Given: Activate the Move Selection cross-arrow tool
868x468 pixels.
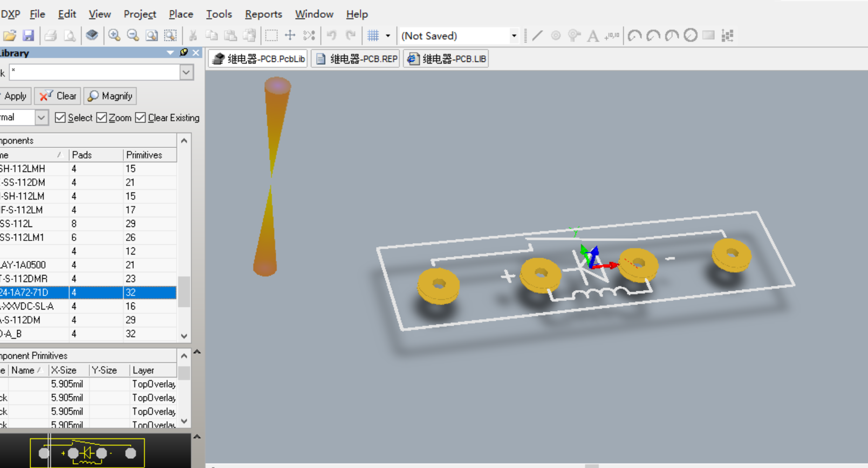Looking at the screenshot, I should pyautogui.click(x=290, y=36).
